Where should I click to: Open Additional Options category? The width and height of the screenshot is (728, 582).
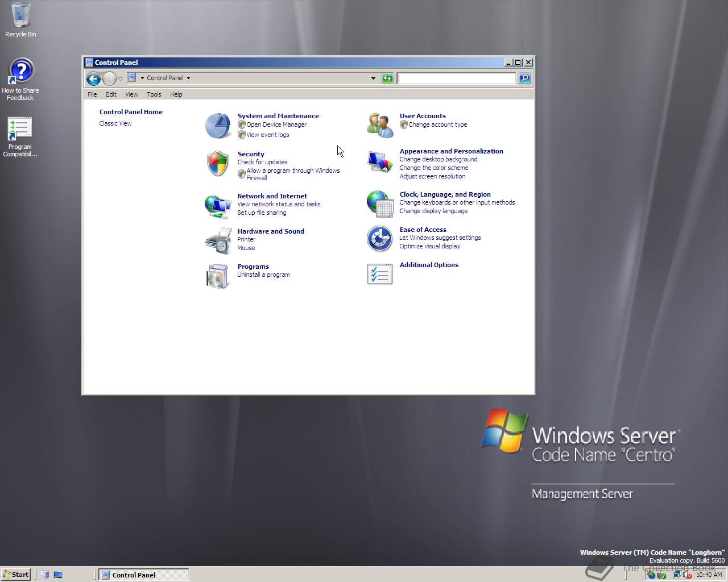point(429,265)
